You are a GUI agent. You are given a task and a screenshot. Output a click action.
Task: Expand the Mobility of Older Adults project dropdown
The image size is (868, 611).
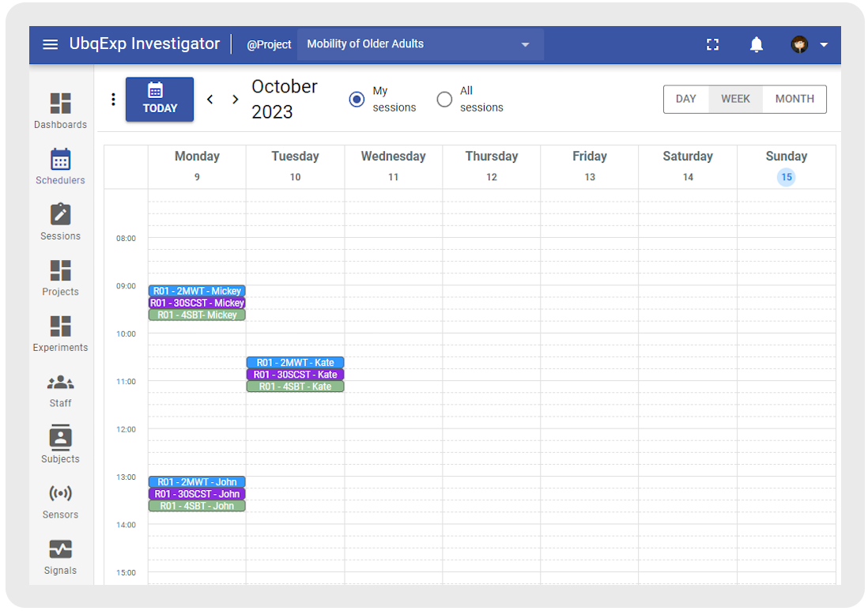tap(420, 44)
